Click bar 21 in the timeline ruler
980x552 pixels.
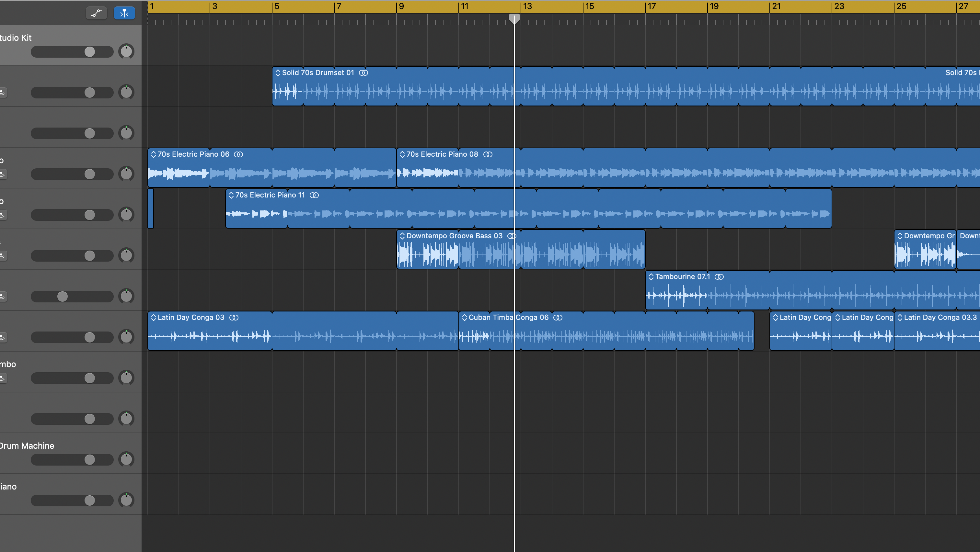tap(776, 6)
